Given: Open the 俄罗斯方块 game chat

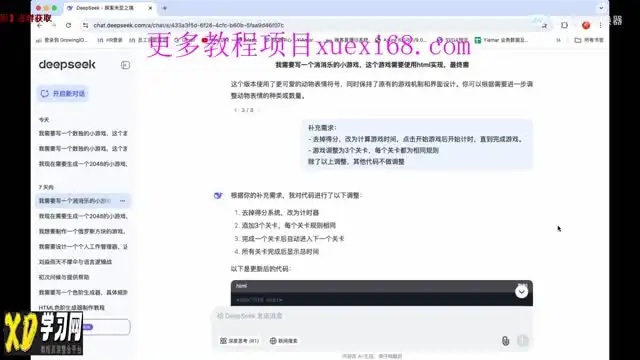Looking at the screenshot, I should pos(82,231).
